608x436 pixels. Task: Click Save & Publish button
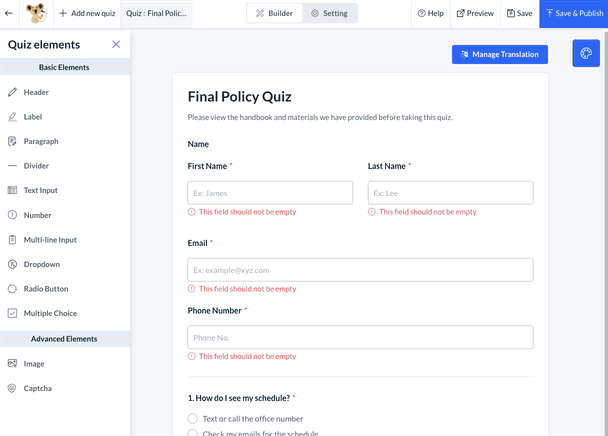click(x=574, y=14)
